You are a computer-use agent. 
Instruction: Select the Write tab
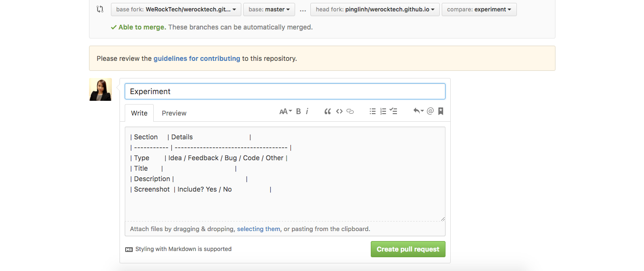tap(139, 113)
